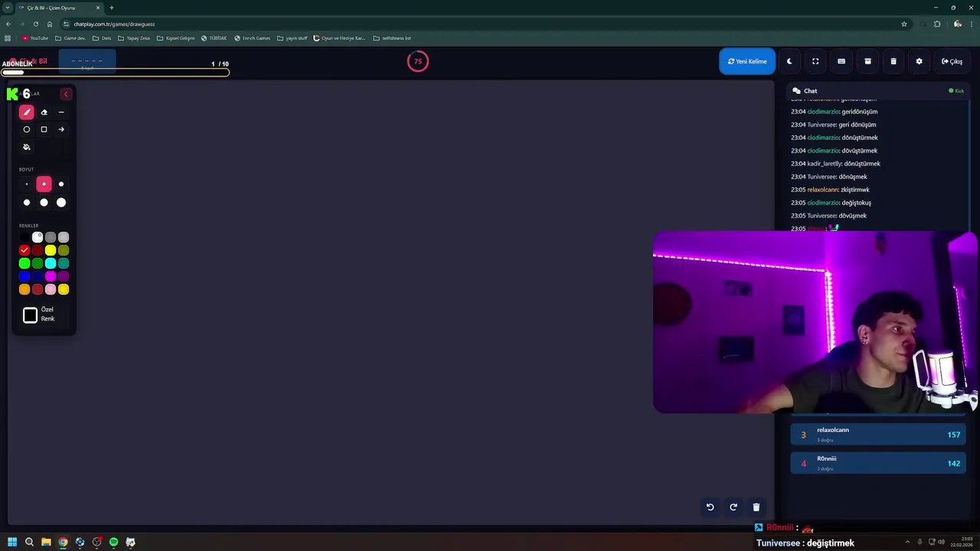Open the Game dev. bookmark folder
This screenshot has height=551, width=980.
click(x=70, y=37)
